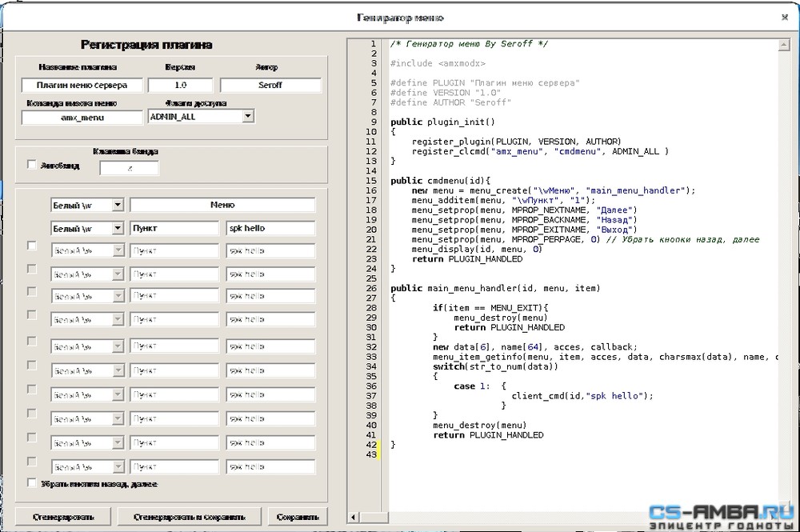Open the first item color dropdown arrow

pos(118,228)
